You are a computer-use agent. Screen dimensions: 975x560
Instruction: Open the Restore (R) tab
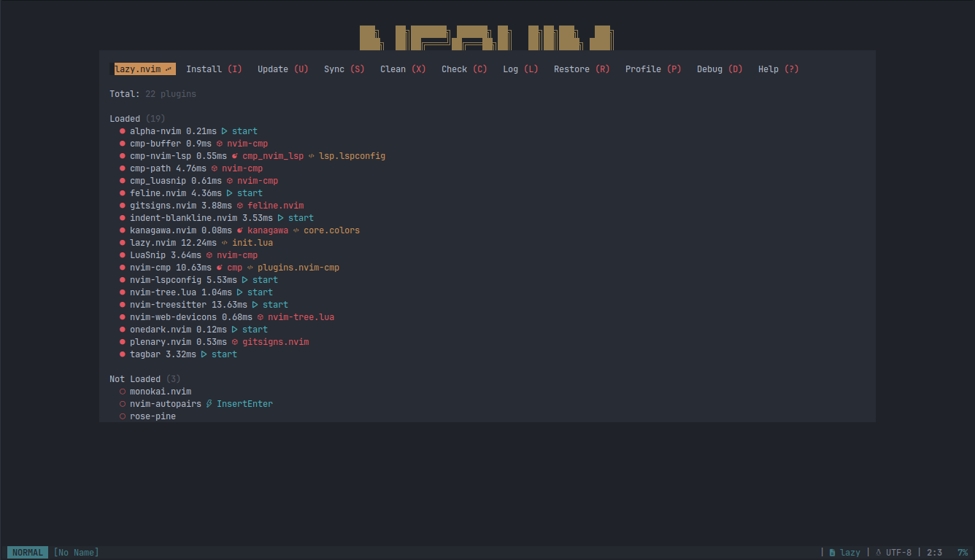582,69
